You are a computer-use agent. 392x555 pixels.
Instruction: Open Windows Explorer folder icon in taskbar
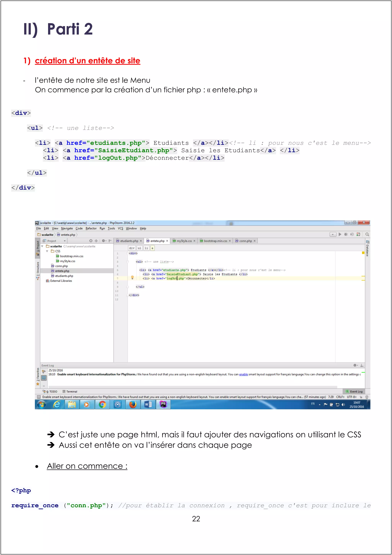pyautogui.click(x=72, y=404)
